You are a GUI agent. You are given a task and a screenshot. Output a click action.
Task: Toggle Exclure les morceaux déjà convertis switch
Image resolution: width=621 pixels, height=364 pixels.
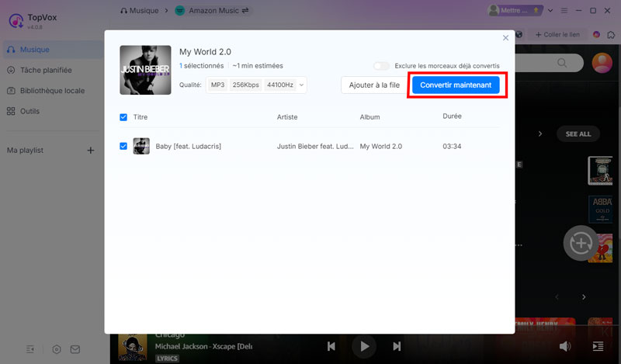coord(381,66)
